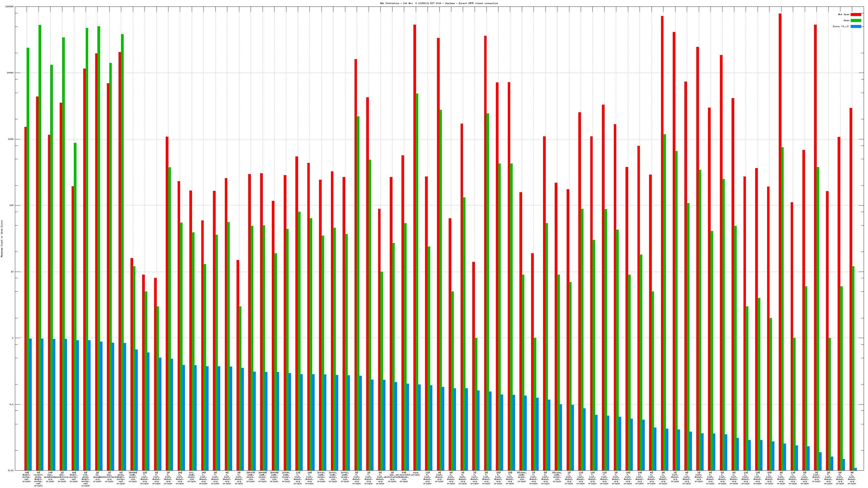Click the 10 y-axis tick label
Viewport: 868px width, 488px height.
(12, 272)
